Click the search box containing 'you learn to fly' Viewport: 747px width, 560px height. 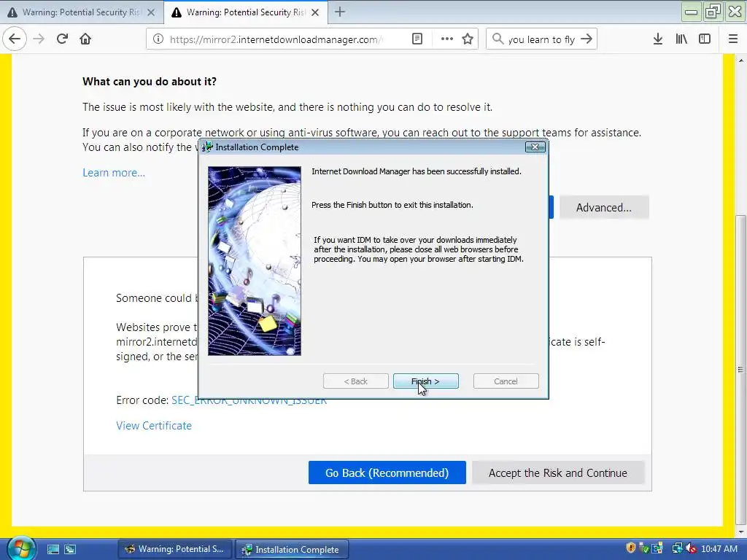click(541, 39)
